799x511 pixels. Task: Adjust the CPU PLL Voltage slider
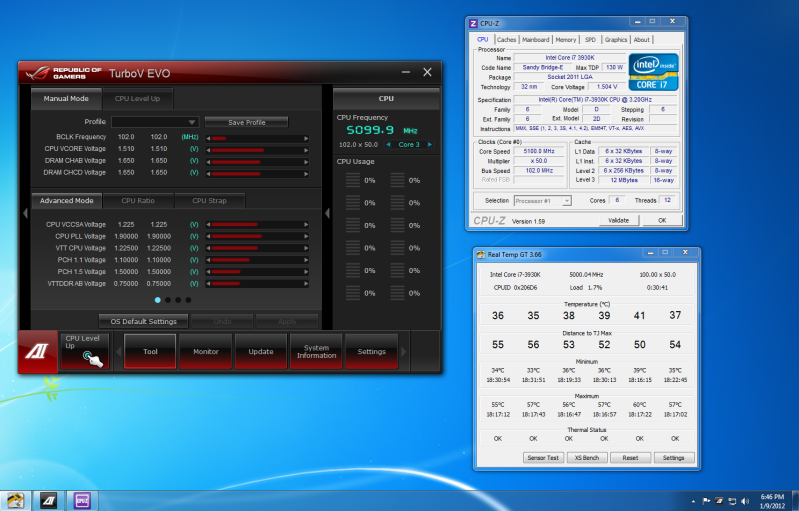pos(257,236)
